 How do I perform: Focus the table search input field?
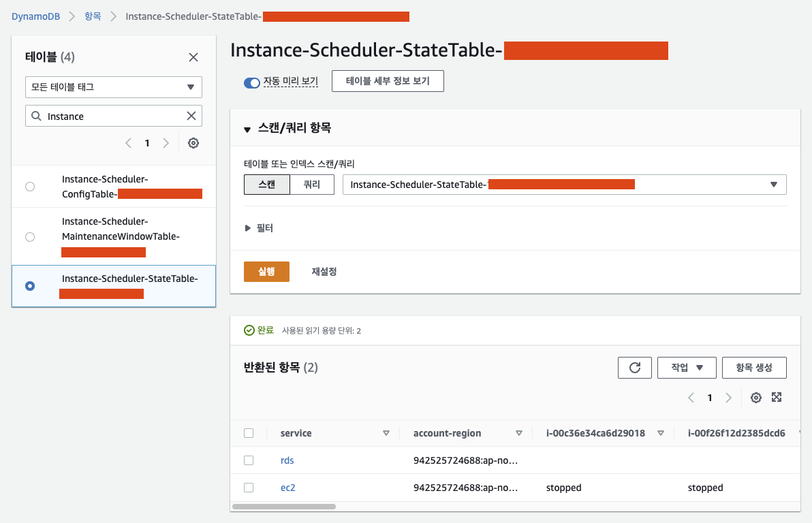113,116
